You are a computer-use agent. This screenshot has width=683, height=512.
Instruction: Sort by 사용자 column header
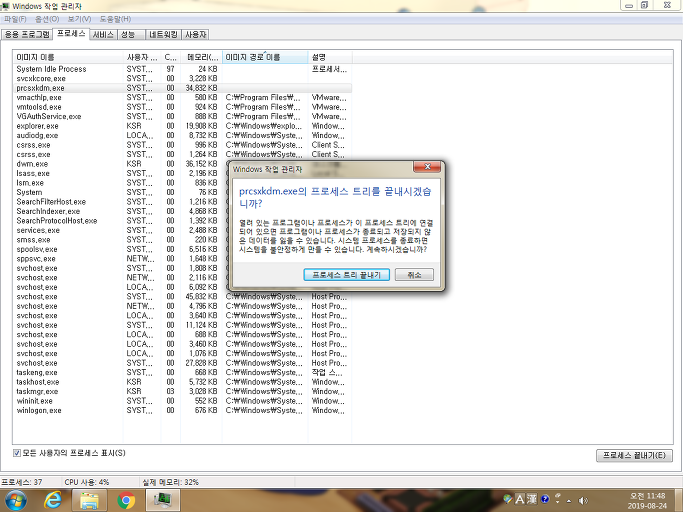(x=142, y=58)
